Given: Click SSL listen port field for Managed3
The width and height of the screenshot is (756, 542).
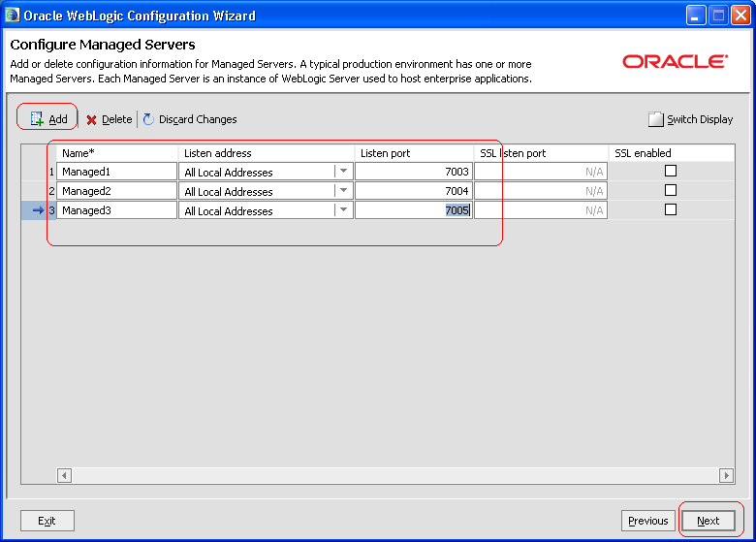Looking at the screenshot, I should [541, 209].
